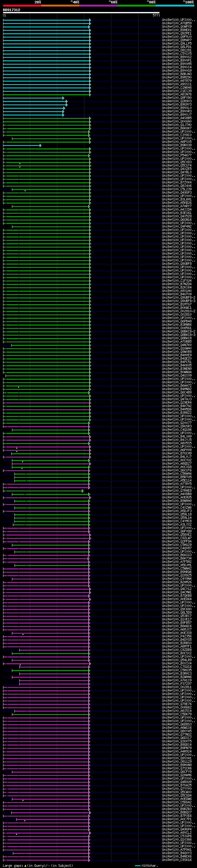Select hit label UniRef100_B4KKU5
197x868 pixels.
[177, 365]
